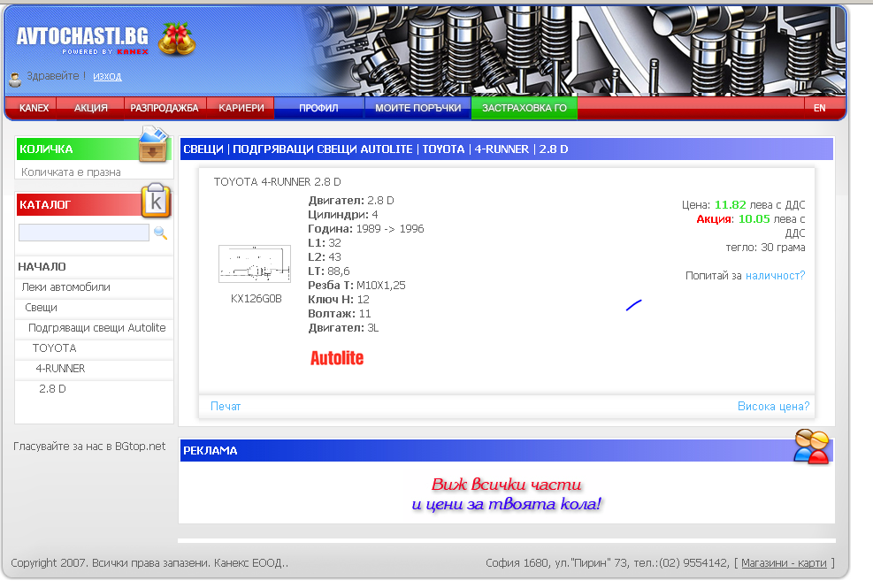Image resolution: width=873 pixels, height=588 pixels.
Task: Switch language to EN
Action: pyautogui.click(x=820, y=108)
